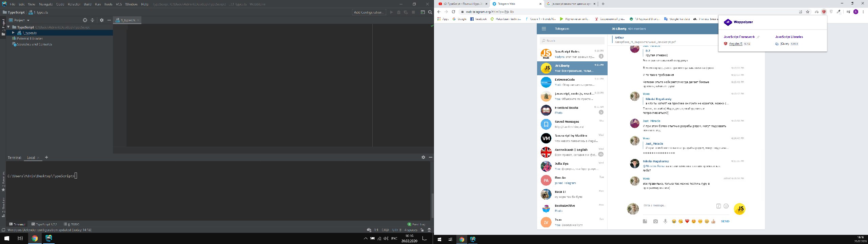Go back in Chrome
The height and width of the screenshot is (244, 868).
tap(439, 12)
